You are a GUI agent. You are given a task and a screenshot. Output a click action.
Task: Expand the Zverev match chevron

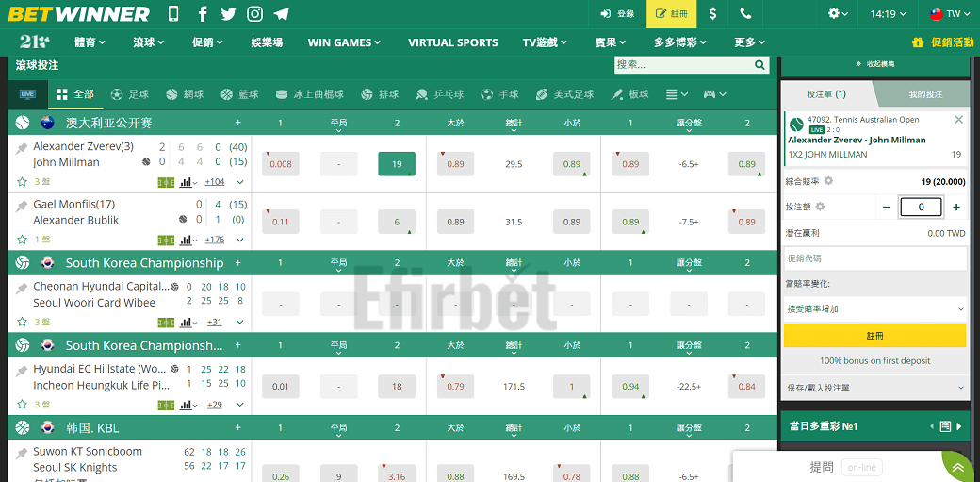click(240, 182)
